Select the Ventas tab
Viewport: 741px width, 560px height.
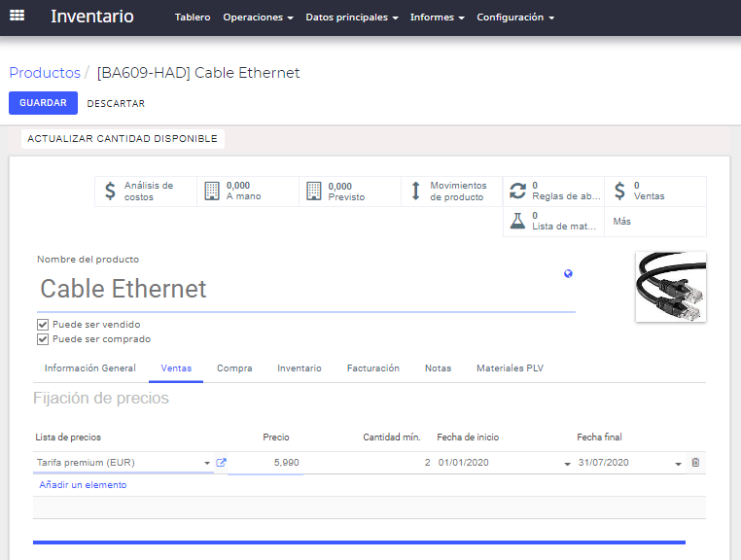pos(176,368)
